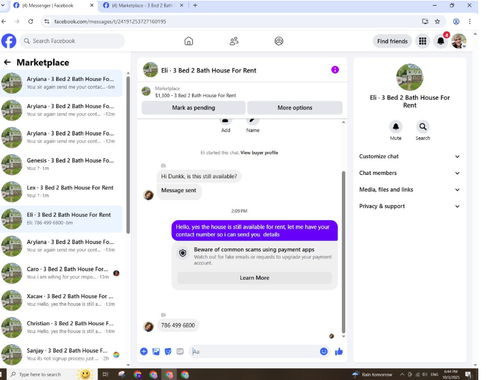Open more actions plus icon in composer

(x=144, y=351)
